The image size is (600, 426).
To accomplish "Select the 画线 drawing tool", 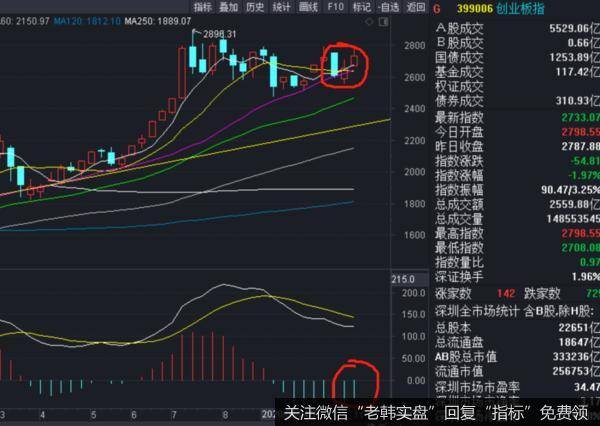I will pyautogui.click(x=308, y=7).
